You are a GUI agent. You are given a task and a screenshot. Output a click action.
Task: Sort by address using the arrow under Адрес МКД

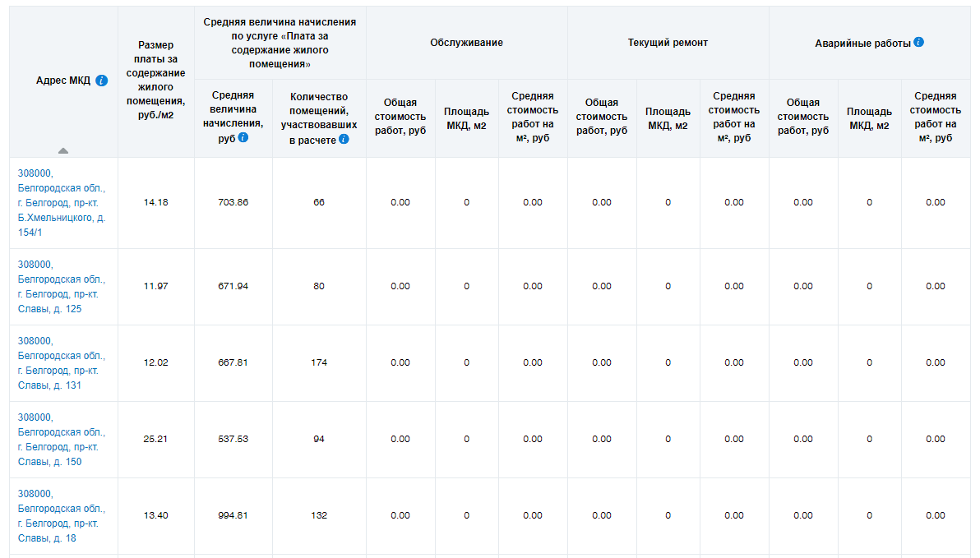point(63,150)
